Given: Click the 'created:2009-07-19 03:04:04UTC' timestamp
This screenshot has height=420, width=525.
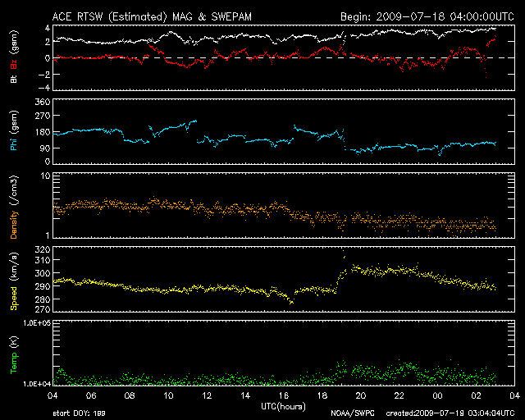Looking at the screenshot, I should [x=450, y=413].
